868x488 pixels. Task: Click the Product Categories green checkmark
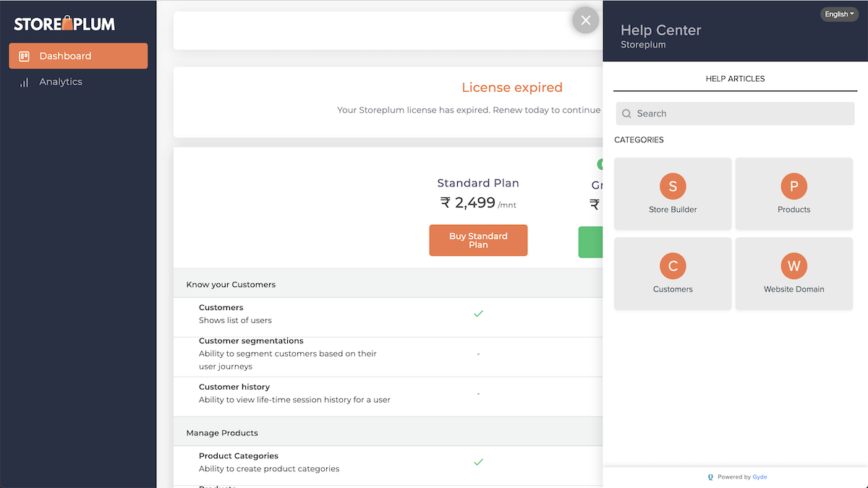(478, 462)
